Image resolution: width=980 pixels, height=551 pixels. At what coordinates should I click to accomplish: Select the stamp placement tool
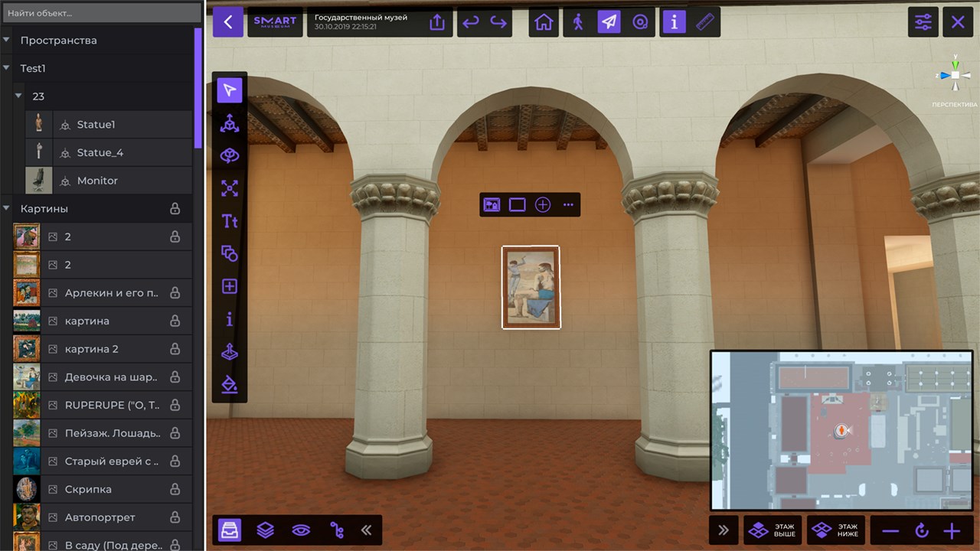coord(230,352)
